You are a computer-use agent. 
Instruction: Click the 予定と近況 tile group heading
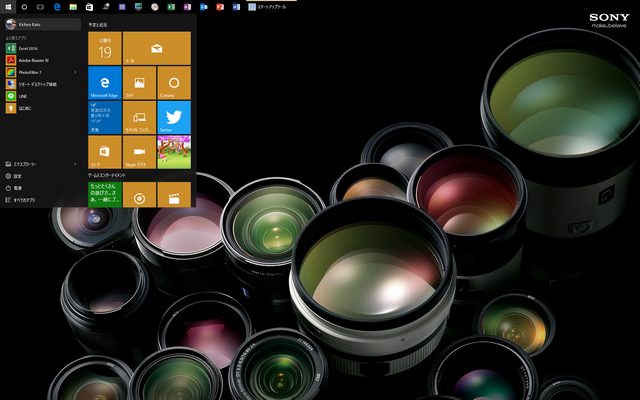(x=98, y=25)
